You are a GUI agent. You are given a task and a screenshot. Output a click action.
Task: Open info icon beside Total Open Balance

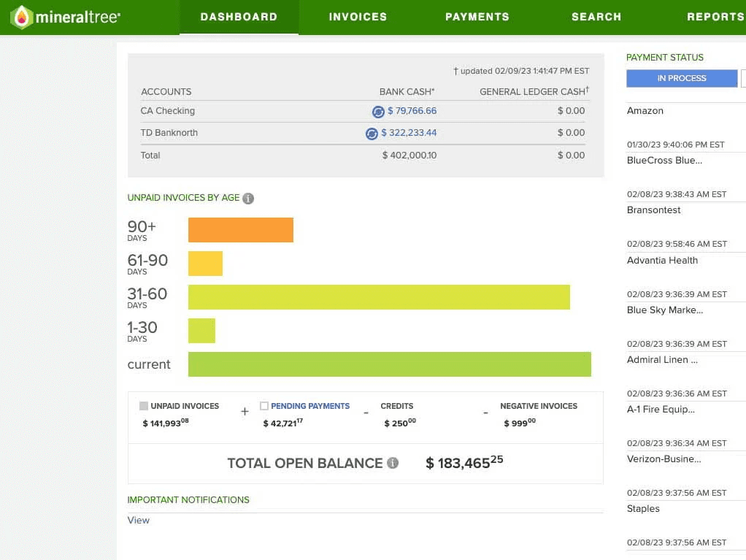coord(393,463)
